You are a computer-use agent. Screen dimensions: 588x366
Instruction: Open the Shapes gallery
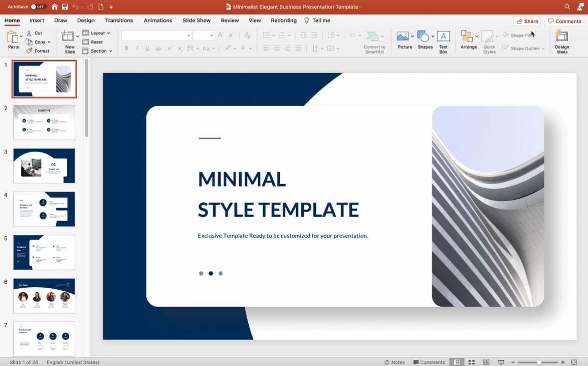pos(425,40)
